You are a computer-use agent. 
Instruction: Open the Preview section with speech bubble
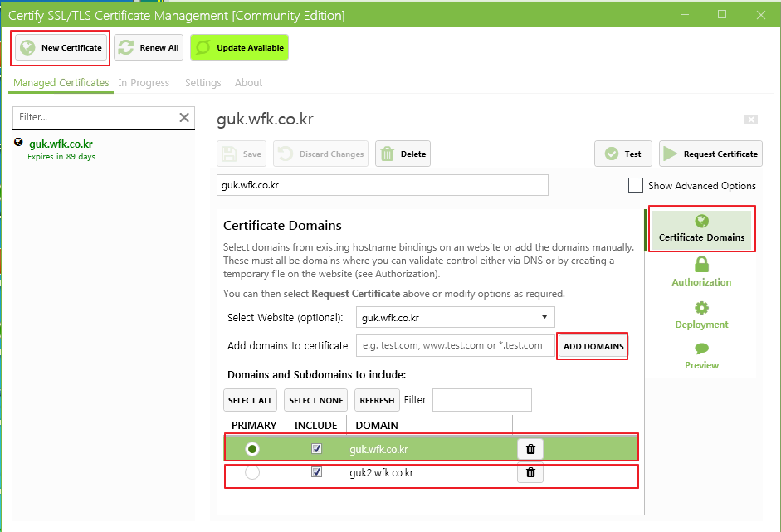(x=701, y=357)
